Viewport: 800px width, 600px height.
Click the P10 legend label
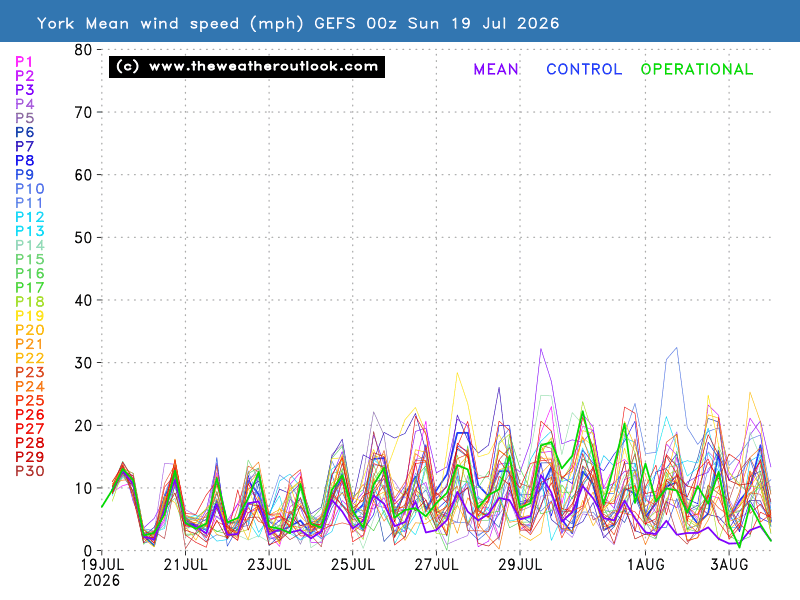point(30,189)
